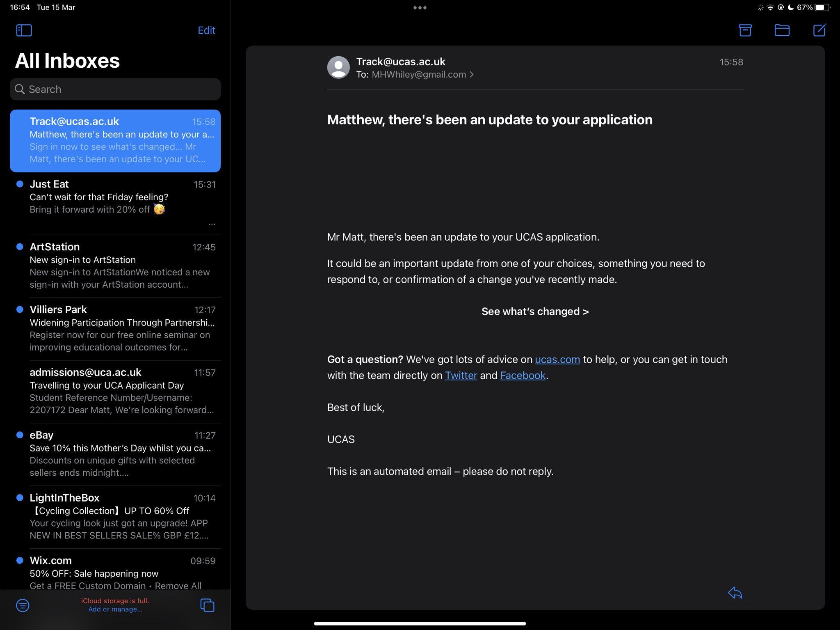This screenshot has height=630, width=840.
Task: Tap the sender avatar of Track@ucas.ac.uk
Action: (338, 67)
